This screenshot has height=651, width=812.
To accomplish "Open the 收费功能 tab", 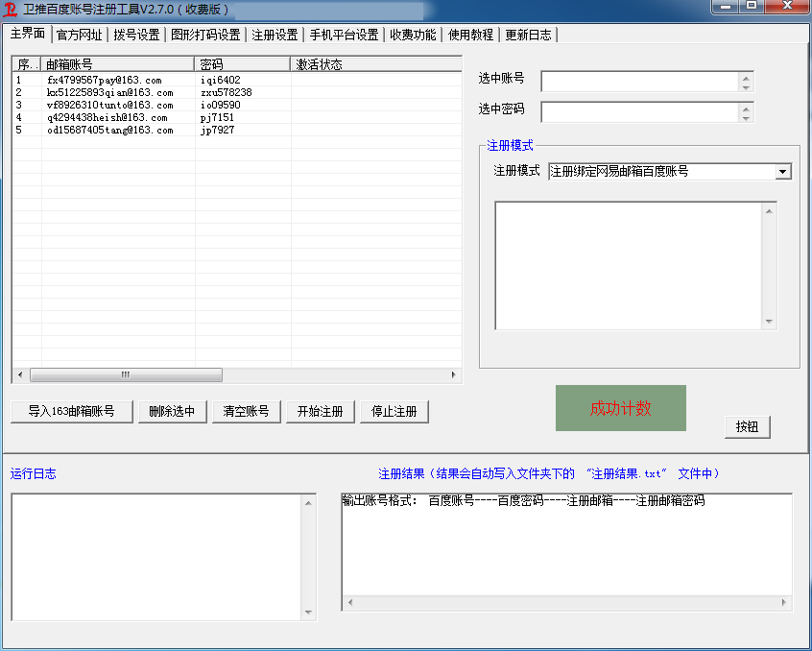I will [x=413, y=35].
